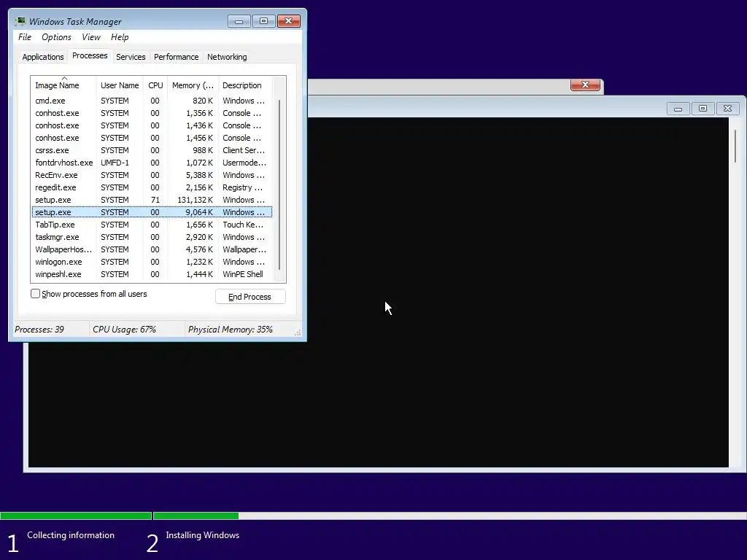Select the TabTip.exe process
747x560 pixels.
click(x=152, y=225)
